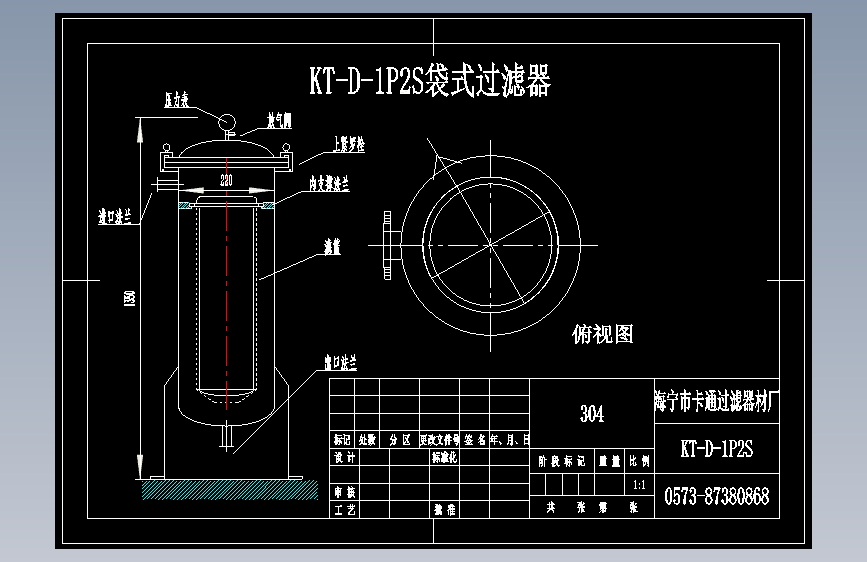Select the '滤蓝' filter basket label
Image resolution: width=867 pixels, height=562 pixels.
pos(332,247)
